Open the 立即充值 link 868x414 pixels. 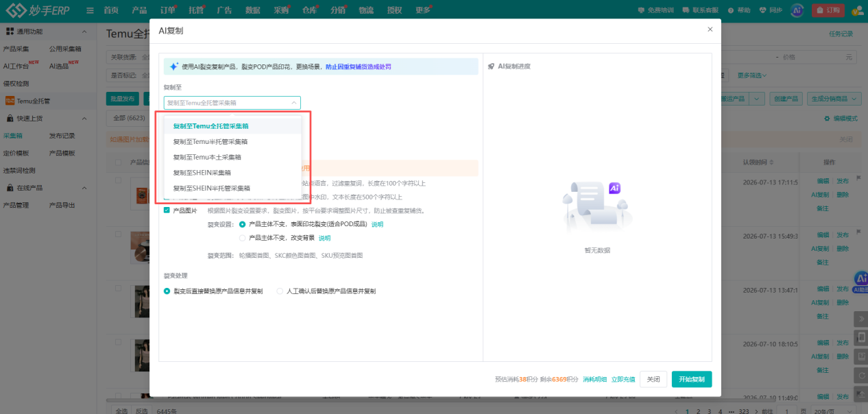tap(623, 379)
